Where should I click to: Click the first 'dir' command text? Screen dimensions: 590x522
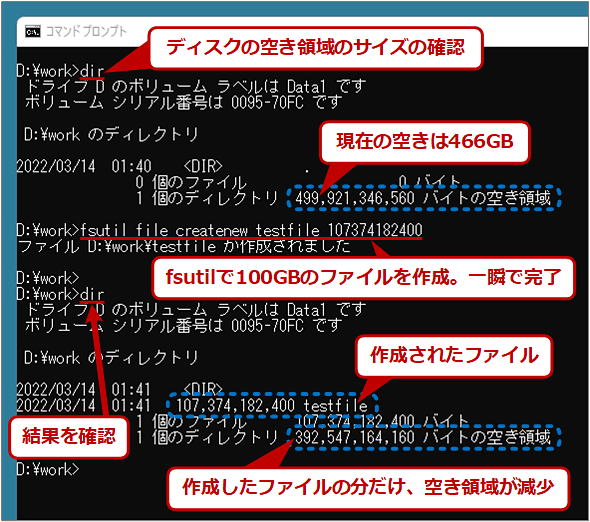tap(92, 71)
